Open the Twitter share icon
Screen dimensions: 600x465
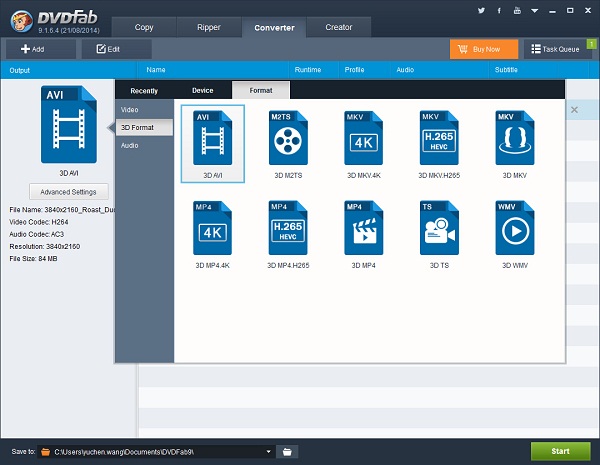click(x=481, y=10)
